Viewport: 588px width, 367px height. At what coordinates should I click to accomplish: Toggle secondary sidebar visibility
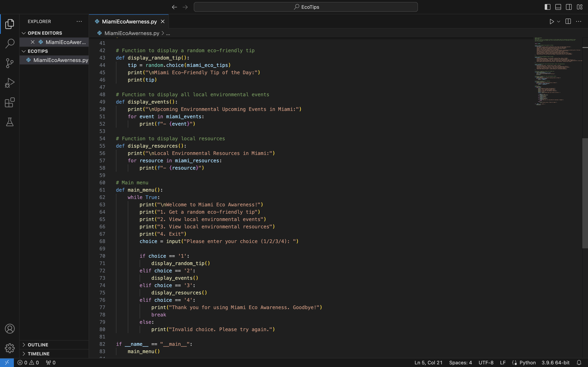(x=569, y=7)
